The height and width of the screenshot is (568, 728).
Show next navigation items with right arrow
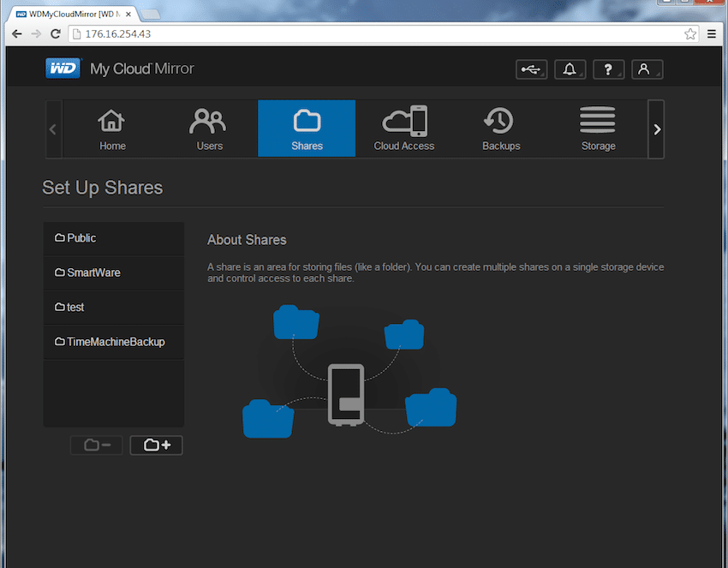tap(657, 129)
